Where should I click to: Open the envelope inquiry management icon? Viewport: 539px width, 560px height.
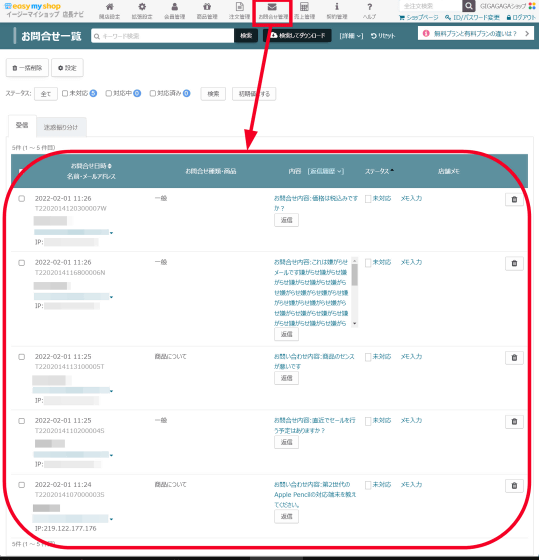pos(272,7)
